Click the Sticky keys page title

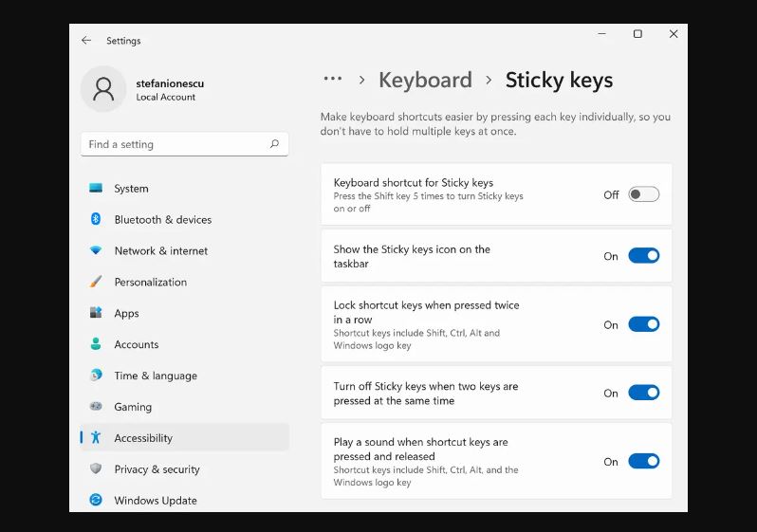point(559,81)
